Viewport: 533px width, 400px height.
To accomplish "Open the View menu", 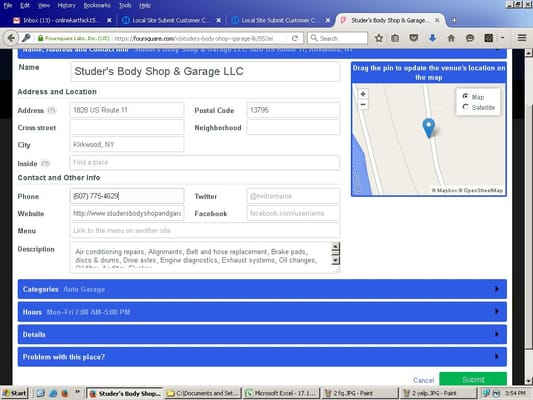I will pos(44,5).
